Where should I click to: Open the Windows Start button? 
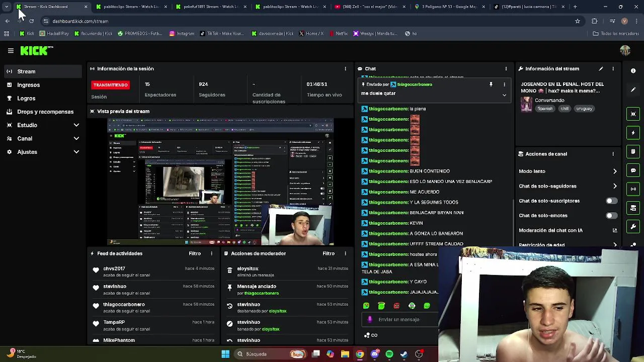[x=225, y=354]
